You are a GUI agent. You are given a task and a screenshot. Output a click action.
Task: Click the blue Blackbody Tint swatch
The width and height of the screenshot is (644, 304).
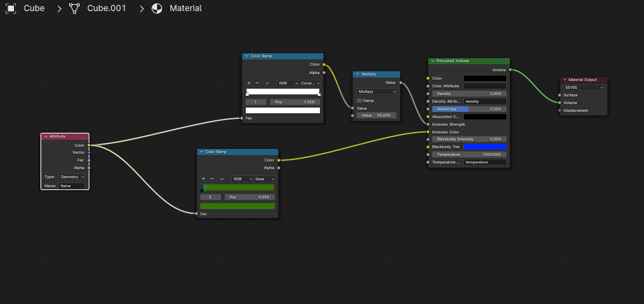[485, 147]
